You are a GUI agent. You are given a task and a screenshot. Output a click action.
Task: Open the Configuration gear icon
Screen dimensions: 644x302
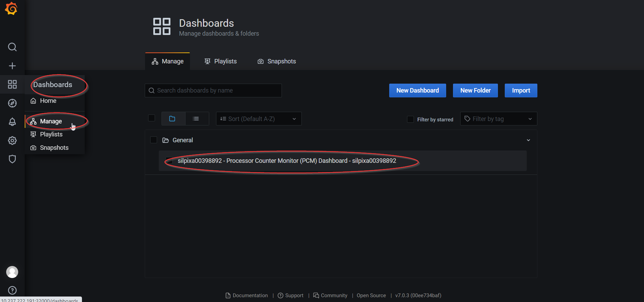point(12,141)
